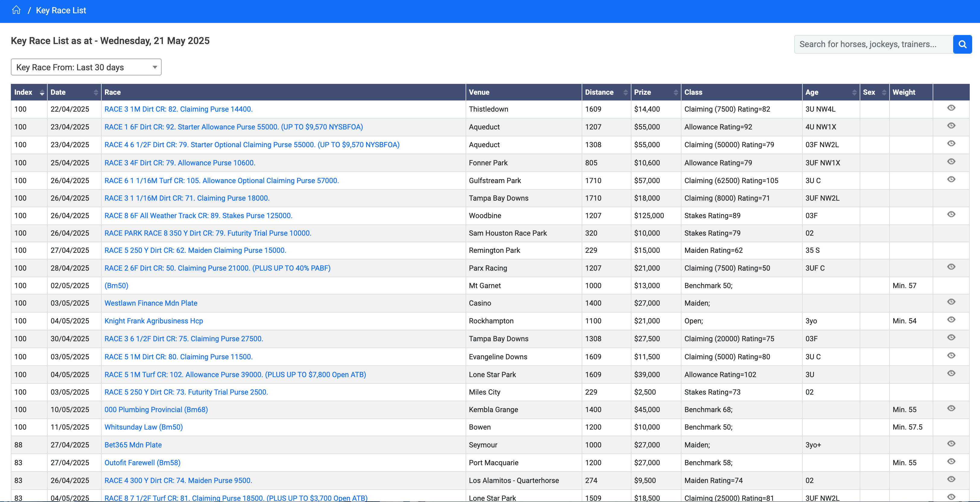Click eye icon for Seymour race row
This screenshot has width=980, height=502.
(x=951, y=444)
